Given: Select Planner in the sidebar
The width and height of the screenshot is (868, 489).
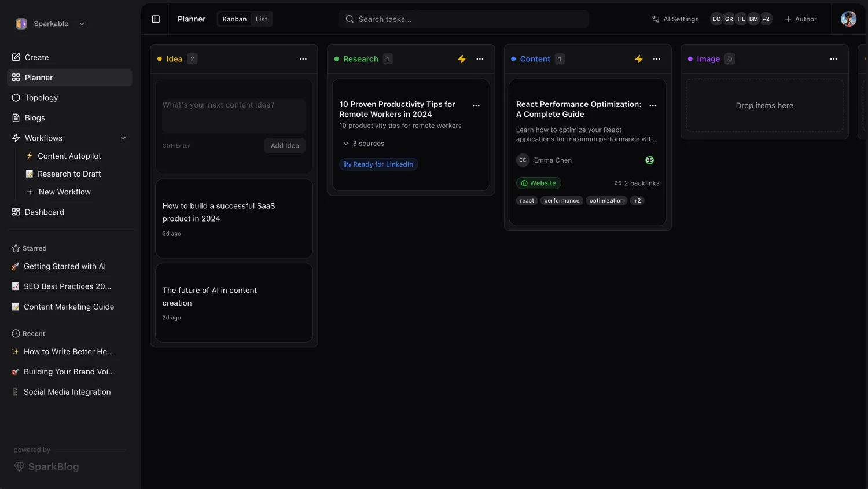Looking at the screenshot, I should (x=69, y=78).
